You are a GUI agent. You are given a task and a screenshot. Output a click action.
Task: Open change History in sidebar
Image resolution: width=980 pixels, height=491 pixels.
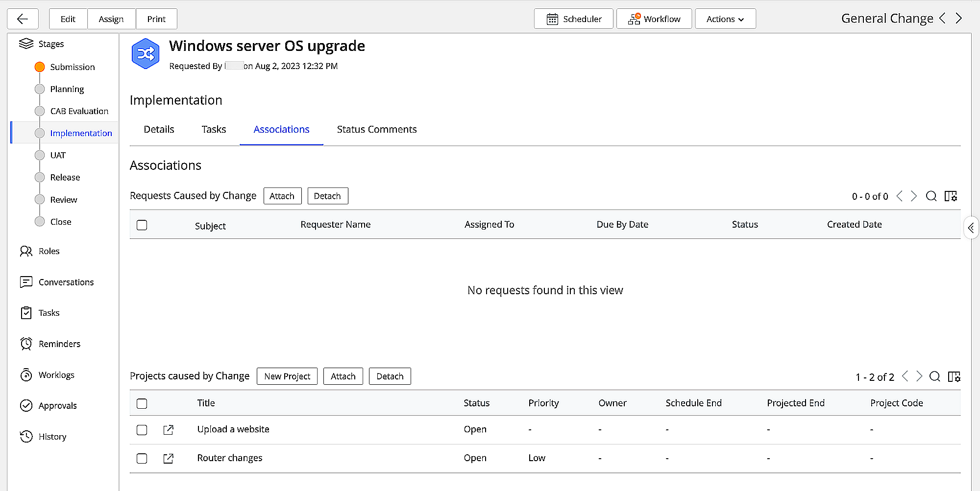coord(52,437)
